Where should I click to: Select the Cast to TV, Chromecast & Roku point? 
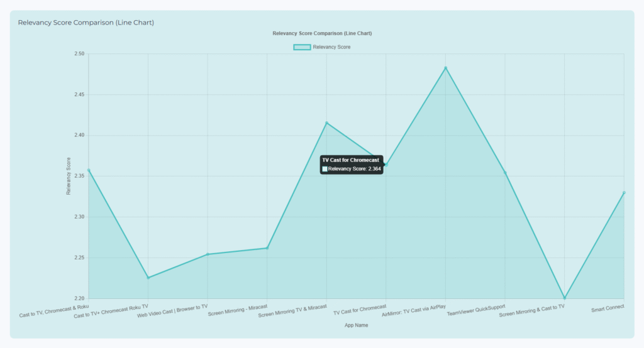coord(89,170)
